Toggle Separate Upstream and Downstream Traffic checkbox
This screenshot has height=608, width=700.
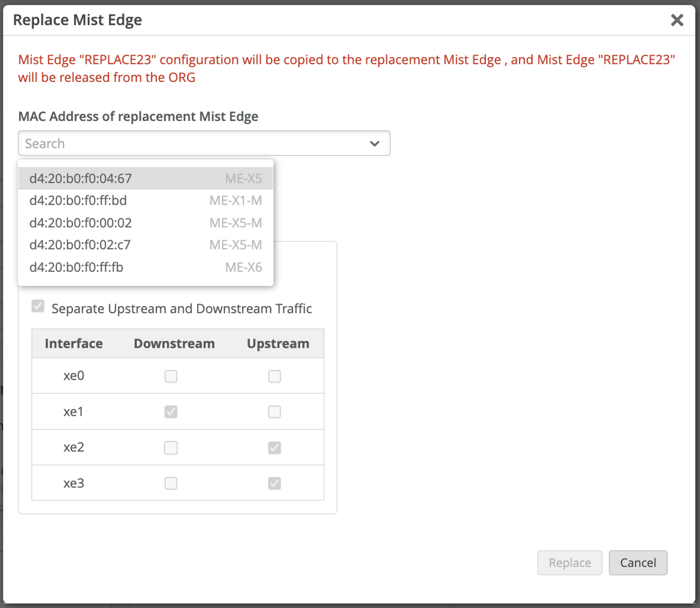click(38, 307)
